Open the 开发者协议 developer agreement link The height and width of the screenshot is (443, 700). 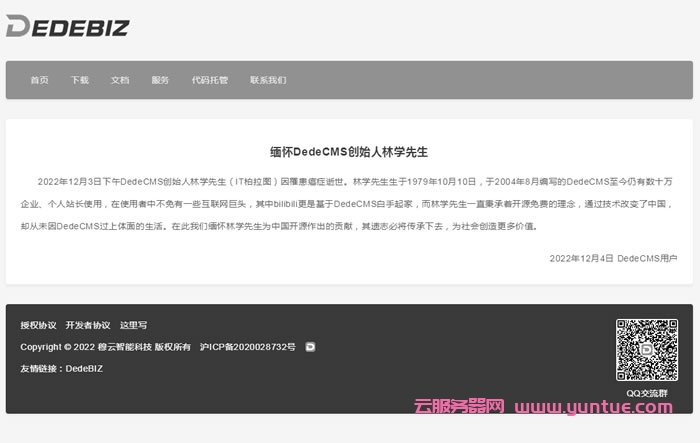[x=88, y=325]
